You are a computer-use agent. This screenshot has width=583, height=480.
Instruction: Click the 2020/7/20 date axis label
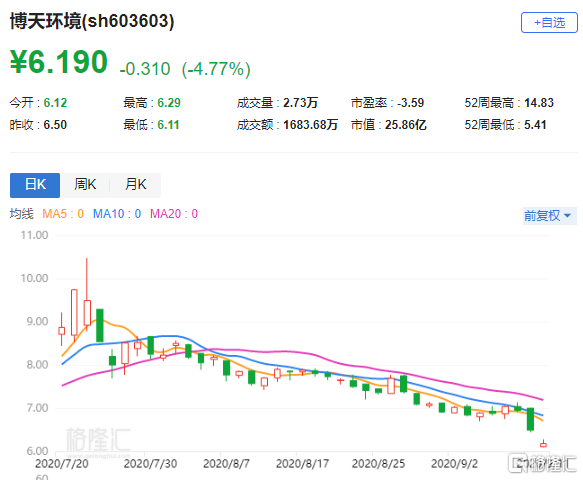click(x=62, y=464)
